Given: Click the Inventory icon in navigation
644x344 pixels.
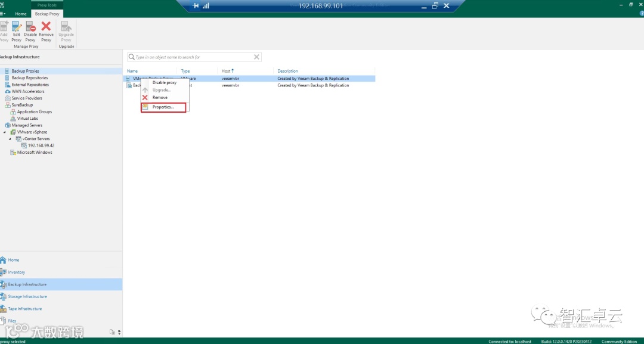Looking at the screenshot, I should [4, 272].
